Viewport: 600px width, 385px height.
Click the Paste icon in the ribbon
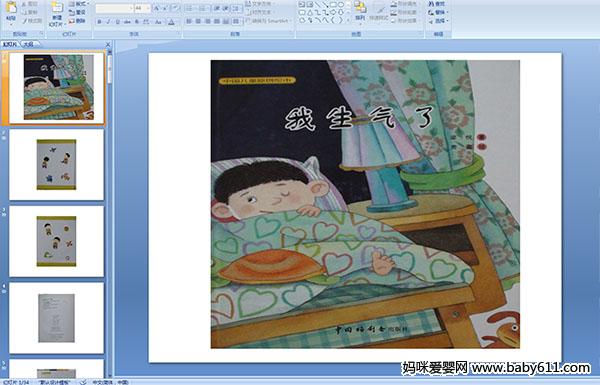coord(11,11)
